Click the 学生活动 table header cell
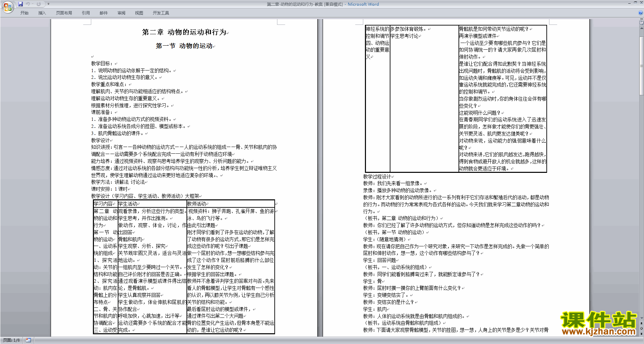644x344 pixels. click(x=128, y=204)
